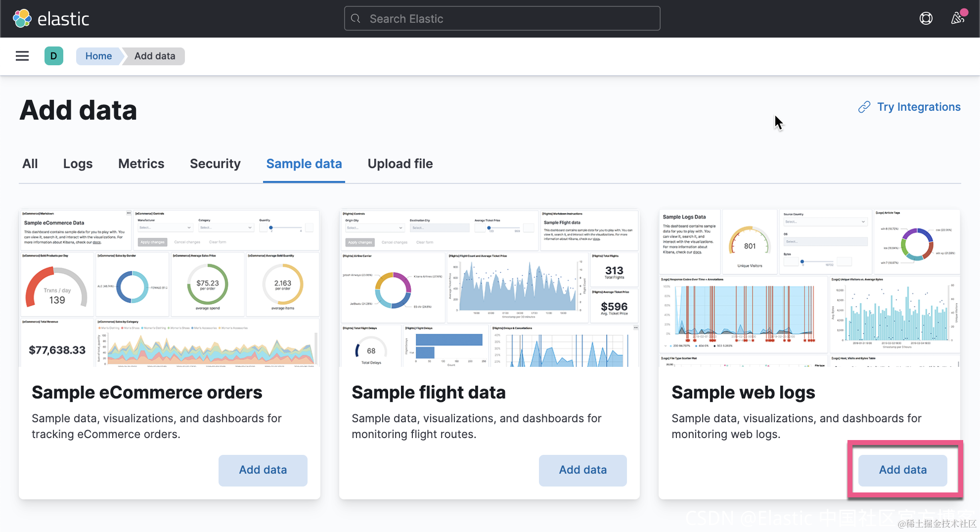Click the flight data dashboard preview thumbnail
This screenshot has width=980, height=532.
[490, 288]
